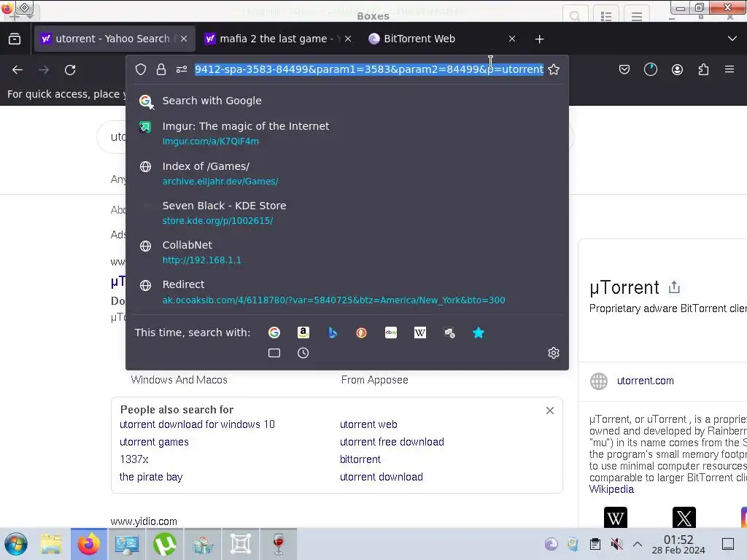Viewport: 747px width, 560px height.
Task: Select CollabNet 192.168.1.1 suggestion
Action: click(347, 252)
